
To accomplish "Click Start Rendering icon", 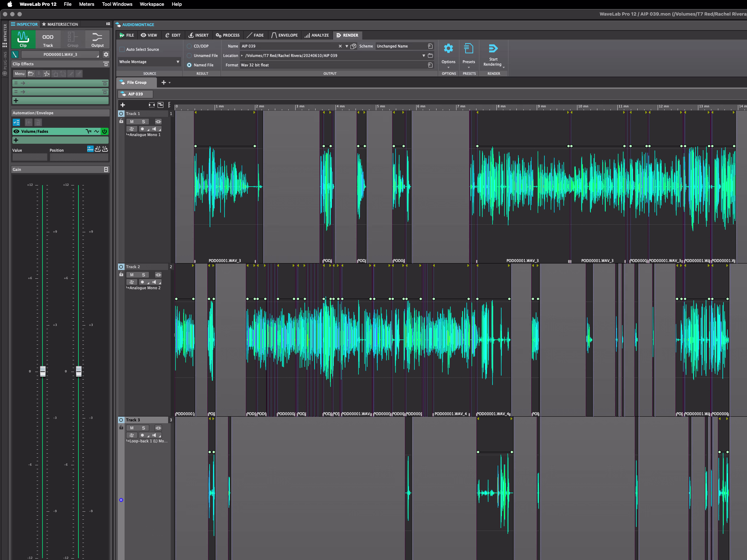I will (x=493, y=49).
